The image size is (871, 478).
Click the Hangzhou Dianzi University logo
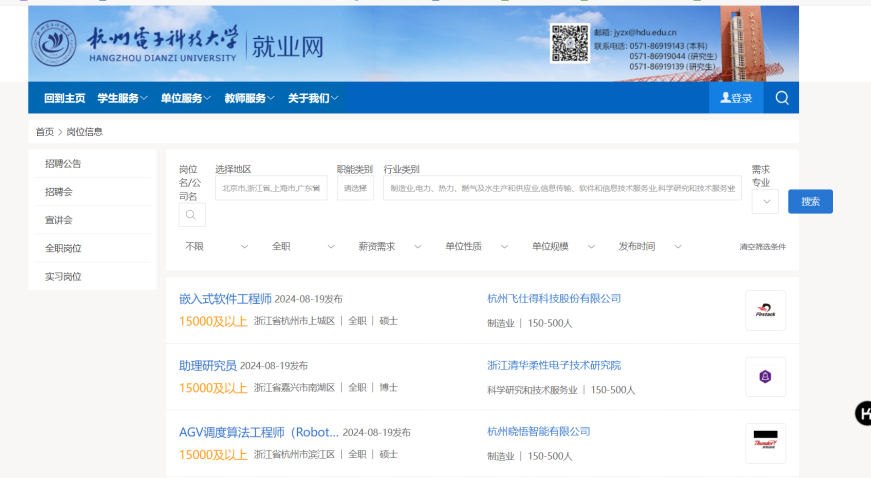pyautogui.click(x=54, y=43)
